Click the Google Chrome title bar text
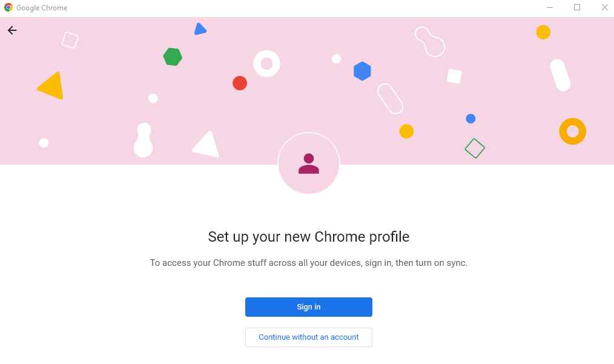Screen dimensions: 614x364 42,8
